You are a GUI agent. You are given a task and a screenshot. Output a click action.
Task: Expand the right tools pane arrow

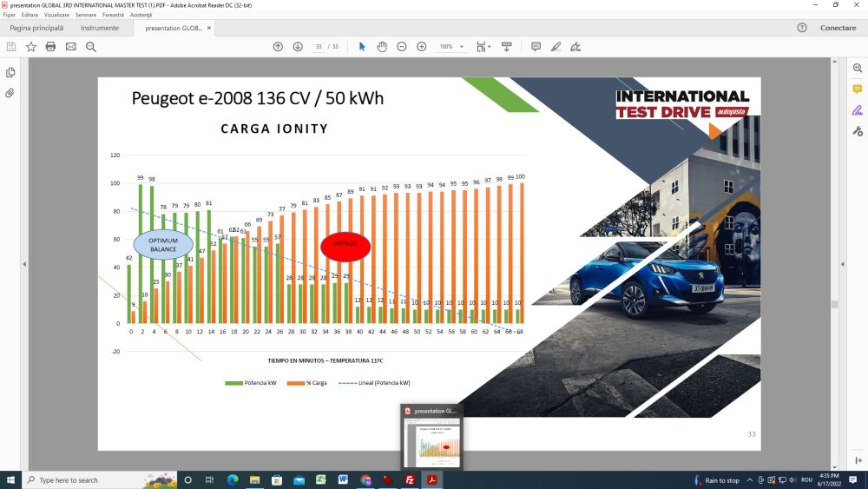pos(843,265)
